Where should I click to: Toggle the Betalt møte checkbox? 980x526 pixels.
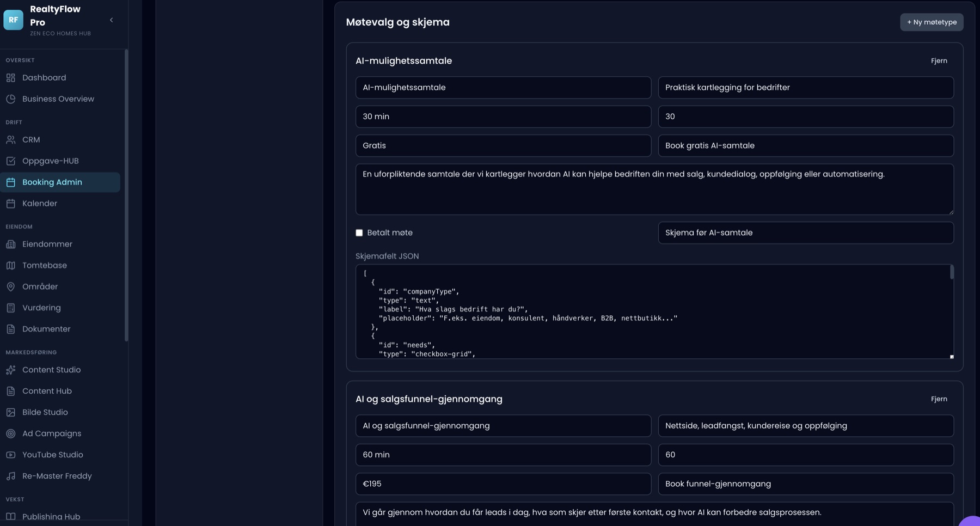pos(359,233)
